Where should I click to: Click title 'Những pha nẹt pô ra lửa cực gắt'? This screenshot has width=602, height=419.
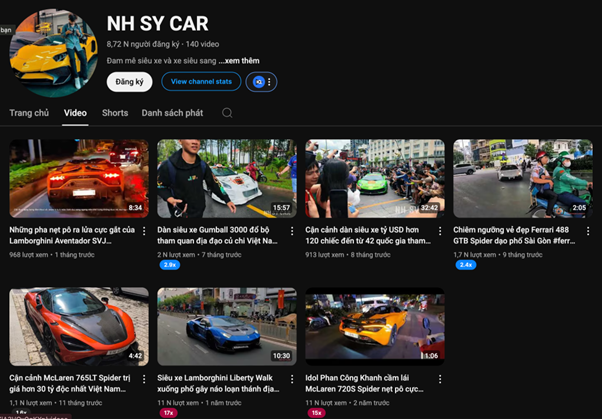coord(72,235)
